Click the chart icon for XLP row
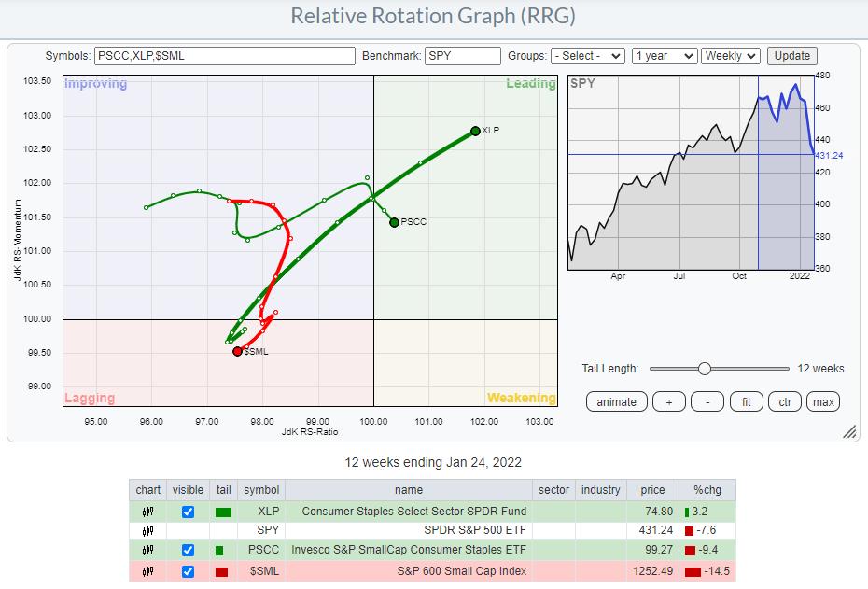 (x=147, y=512)
